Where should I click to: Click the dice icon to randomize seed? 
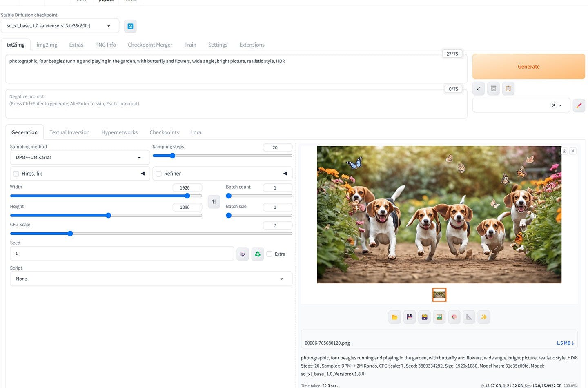tap(243, 254)
